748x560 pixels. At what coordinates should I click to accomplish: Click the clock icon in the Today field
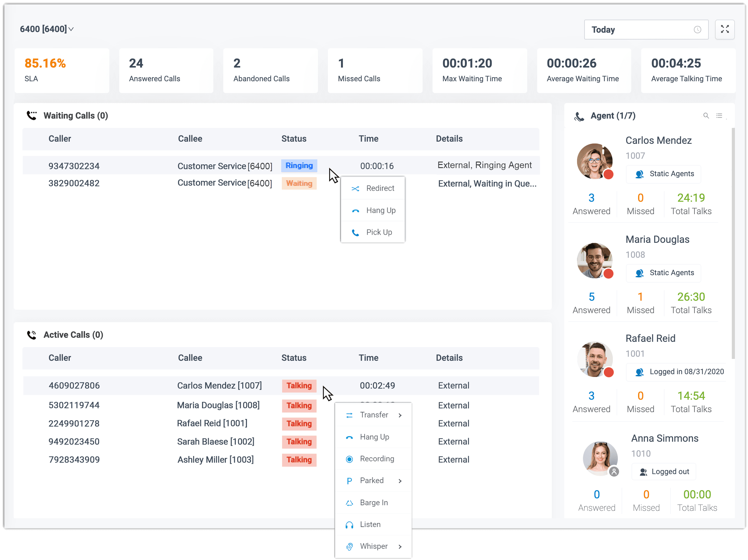pyautogui.click(x=697, y=29)
